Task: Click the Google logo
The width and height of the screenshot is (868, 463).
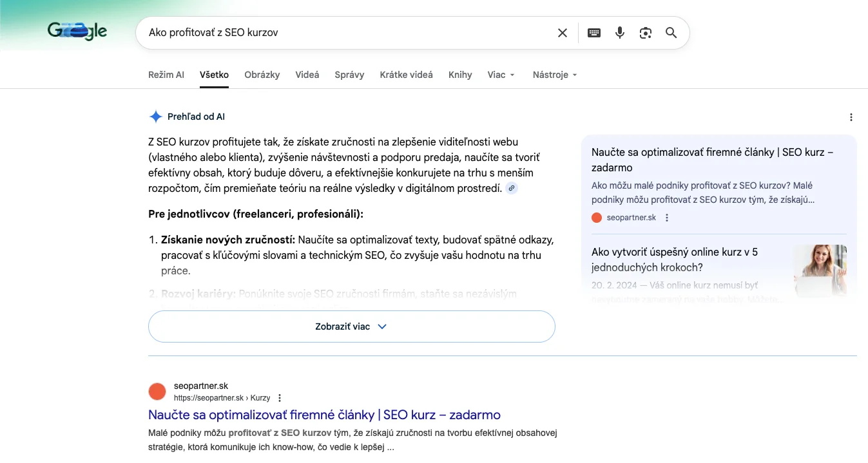Action: (77, 31)
